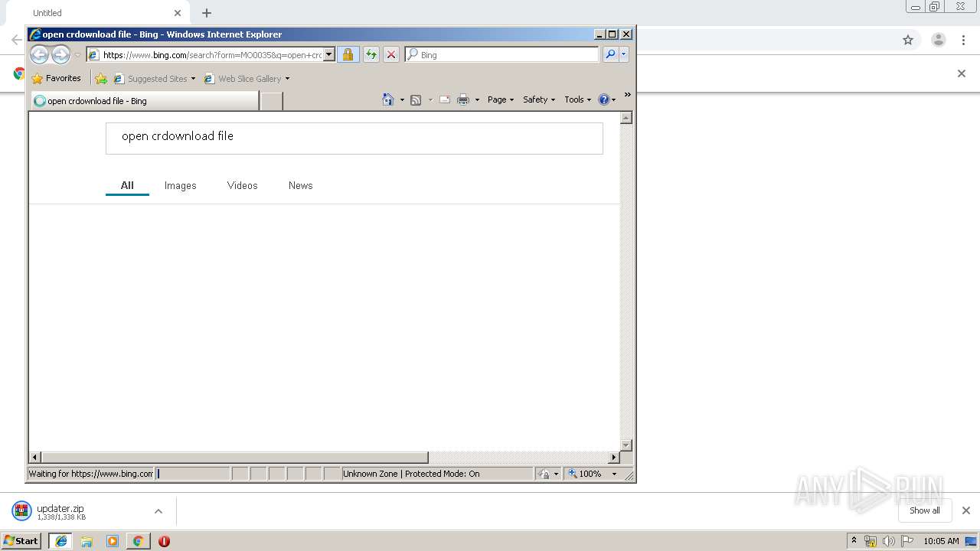Expand updater.zip download options chevron

[x=158, y=511]
